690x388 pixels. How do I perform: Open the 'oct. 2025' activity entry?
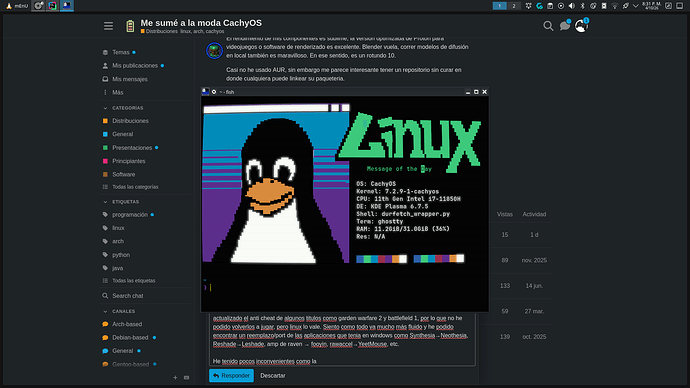tap(534, 337)
